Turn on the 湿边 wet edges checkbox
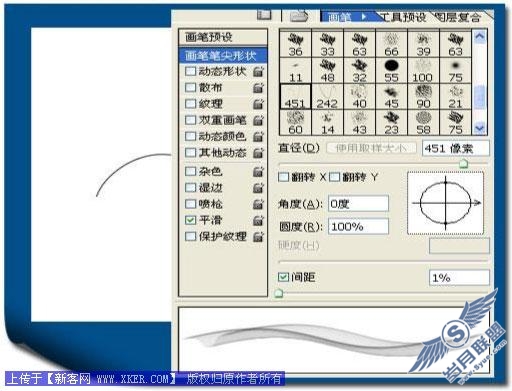 (x=190, y=188)
